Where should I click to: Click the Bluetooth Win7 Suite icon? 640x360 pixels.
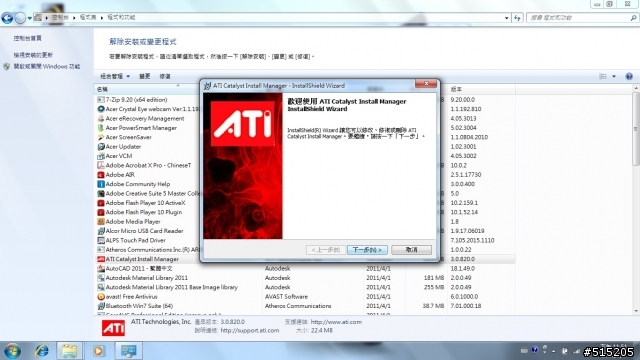coord(100,306)
